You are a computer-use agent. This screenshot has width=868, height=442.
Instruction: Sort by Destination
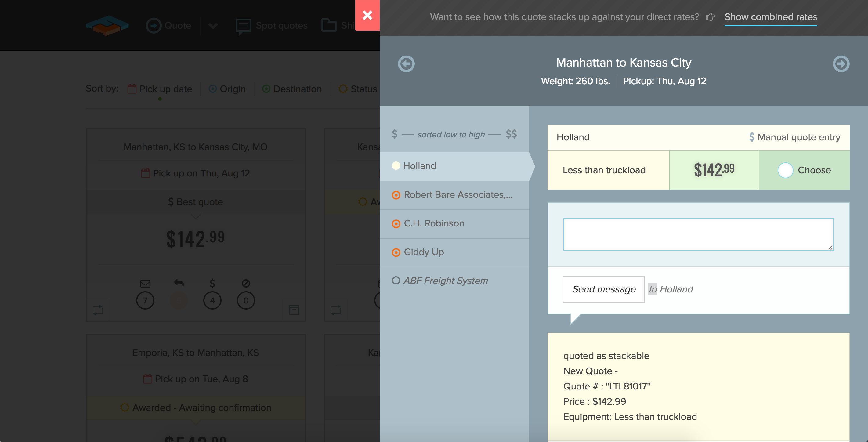point(292,89)
